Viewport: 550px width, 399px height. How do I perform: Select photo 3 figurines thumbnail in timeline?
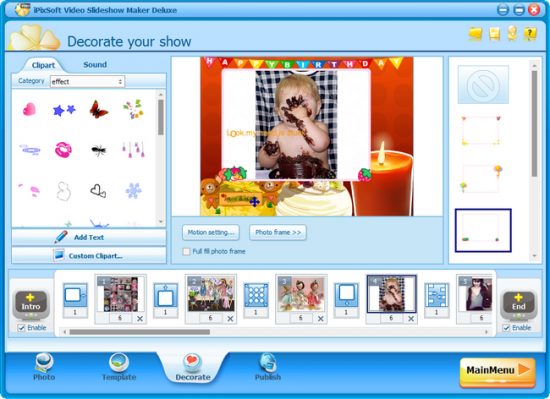tap(301, 294)
